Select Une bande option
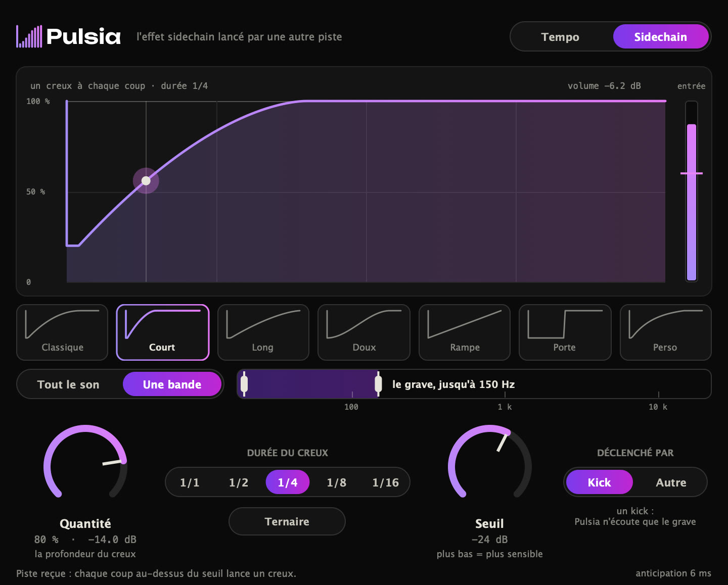 [172, 384]
